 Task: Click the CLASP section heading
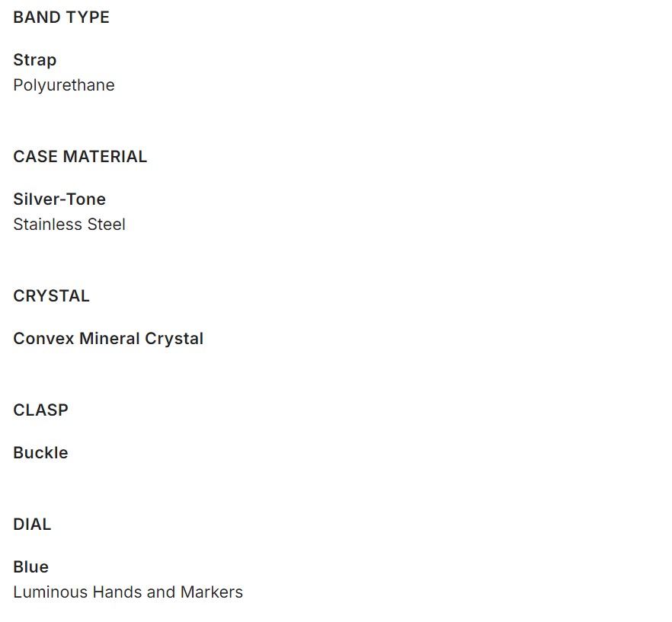(x=40, y=410)
